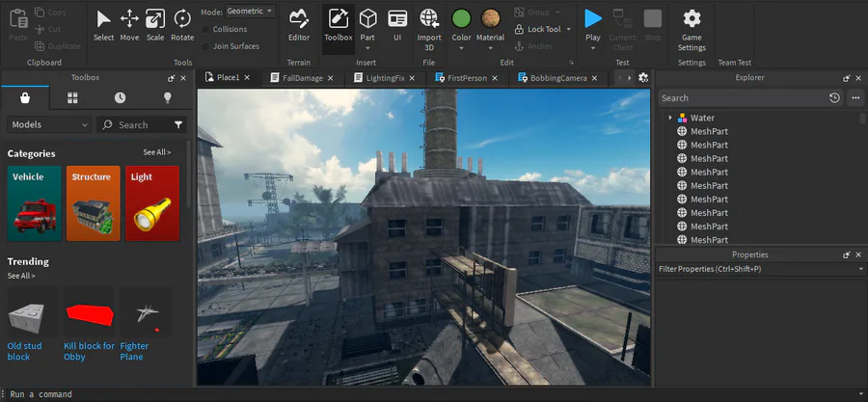
Task: Open Kill block for Obby model
Action: click(89, 324)
